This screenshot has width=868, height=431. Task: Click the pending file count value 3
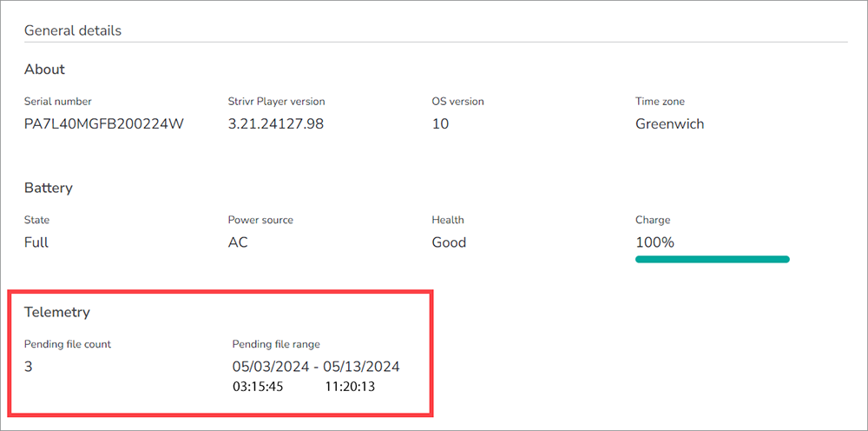(x=29, y=367)
